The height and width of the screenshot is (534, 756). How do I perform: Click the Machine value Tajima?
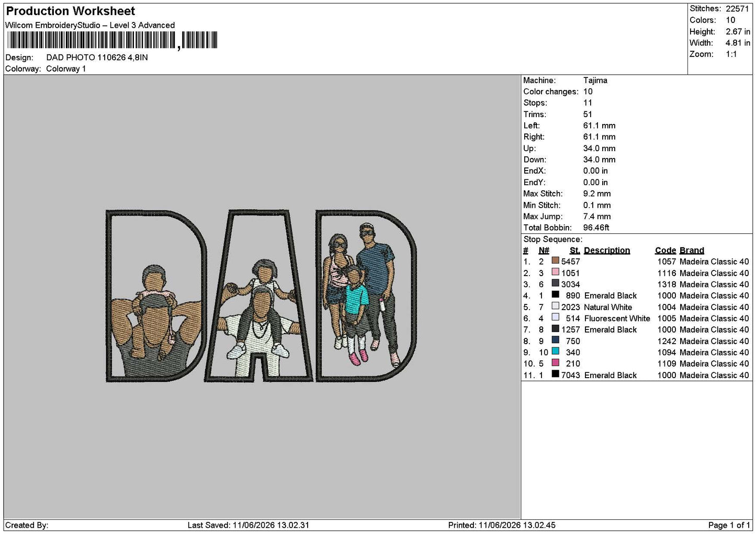595,81
